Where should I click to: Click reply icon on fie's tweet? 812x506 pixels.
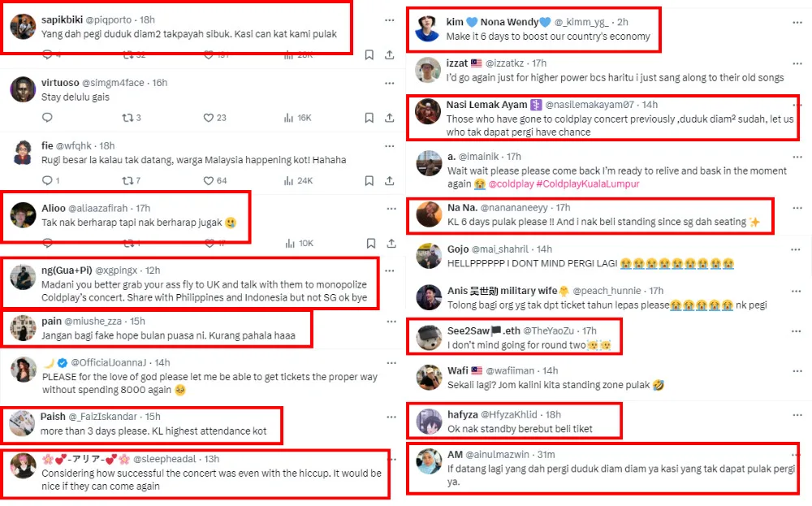point(47,180)
